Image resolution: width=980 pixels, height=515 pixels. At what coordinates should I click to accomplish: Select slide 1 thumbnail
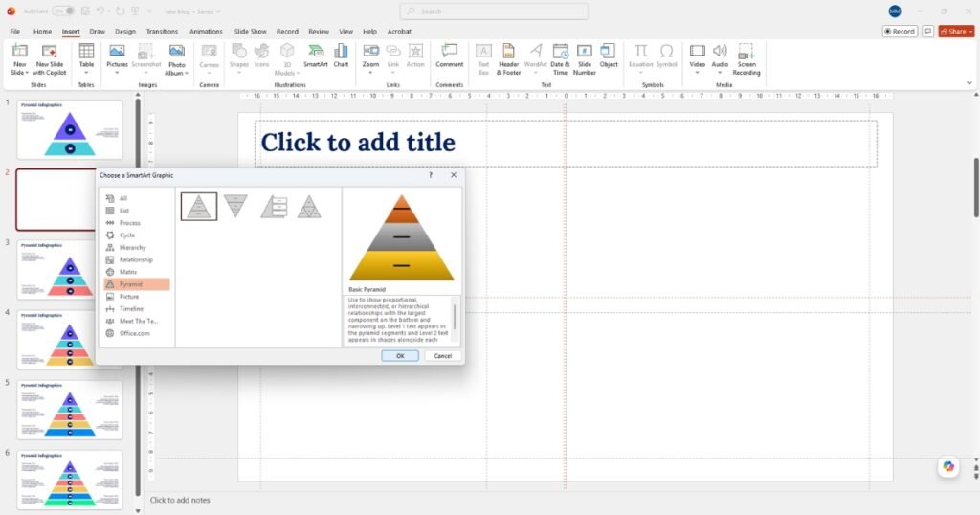click(70, 130)
